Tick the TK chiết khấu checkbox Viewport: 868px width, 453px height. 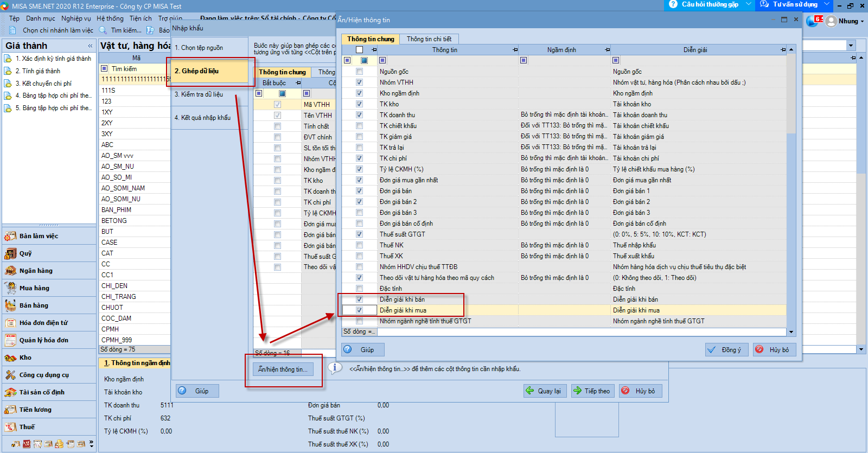tap(359, 126)
